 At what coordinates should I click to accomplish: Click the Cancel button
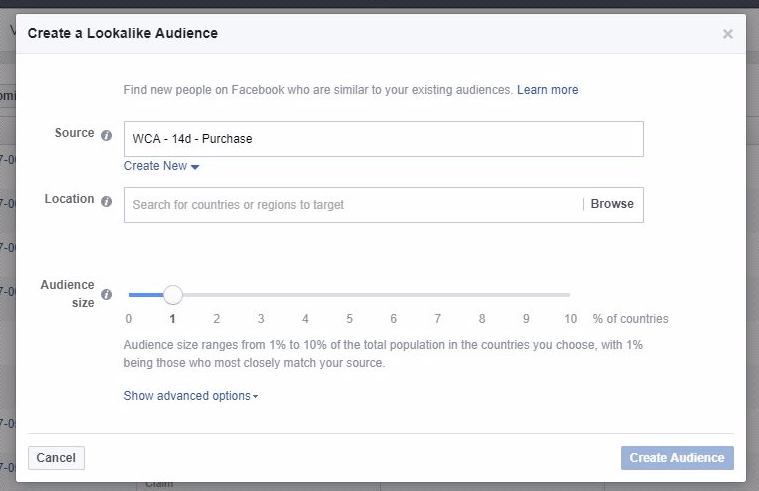[56, 458]
